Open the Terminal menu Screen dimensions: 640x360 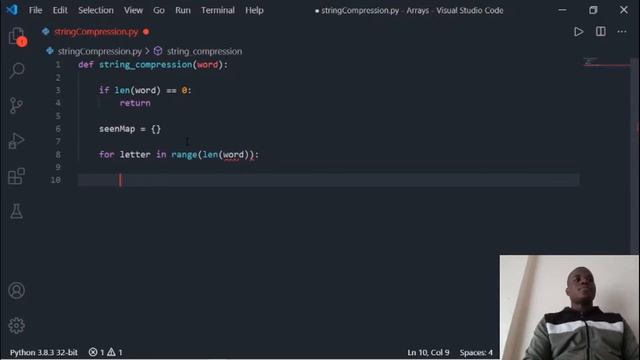[x=218, y=10]
